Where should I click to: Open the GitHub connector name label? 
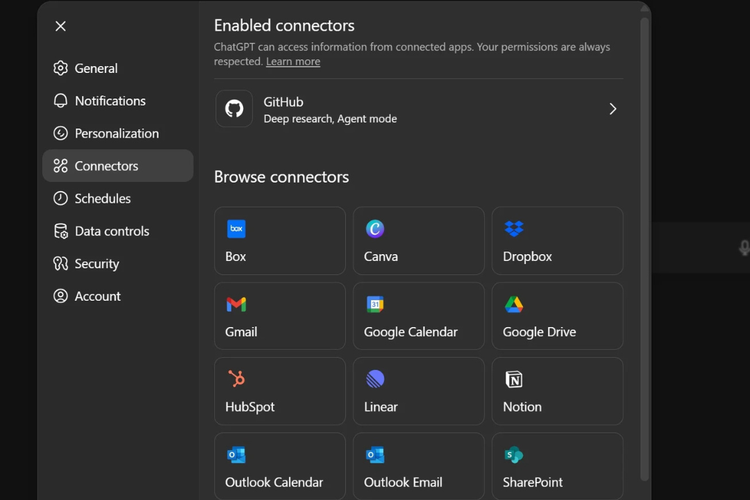pyautogui.click(x=283, y=102)
